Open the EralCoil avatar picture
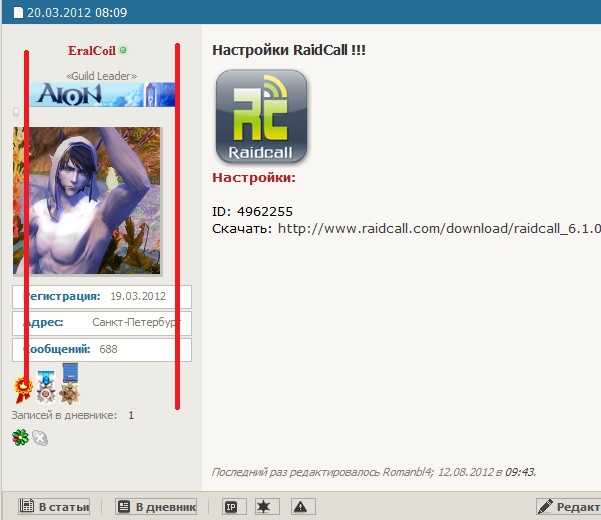This screenshot has height=520, width=601. 87,201
